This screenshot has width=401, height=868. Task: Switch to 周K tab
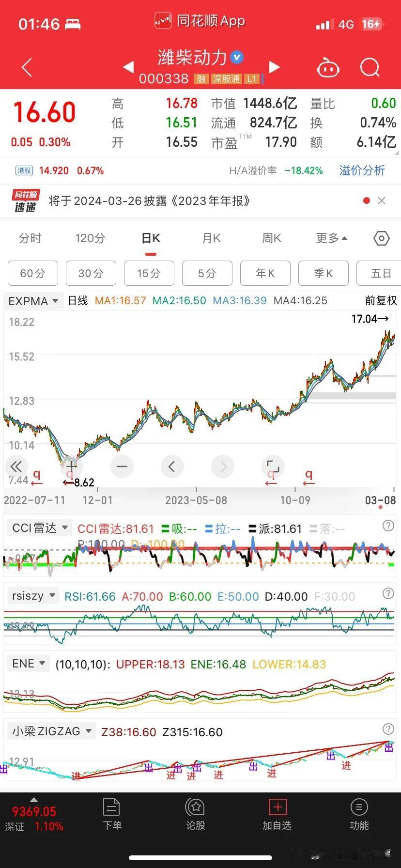272,238
